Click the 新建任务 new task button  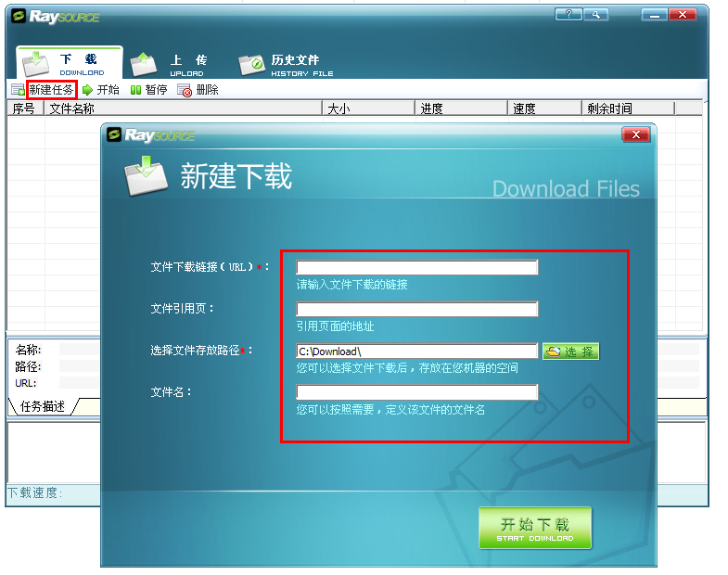[52, 90]
